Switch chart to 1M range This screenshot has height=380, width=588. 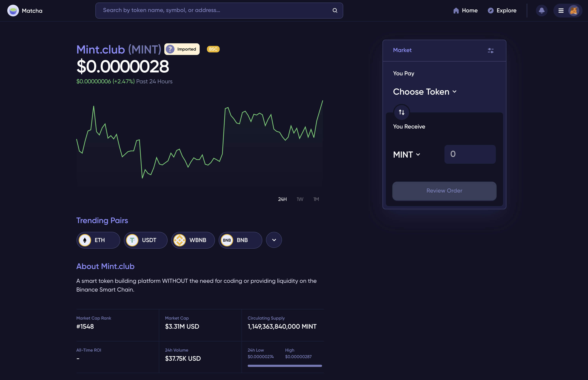click(x=316, y=199)
